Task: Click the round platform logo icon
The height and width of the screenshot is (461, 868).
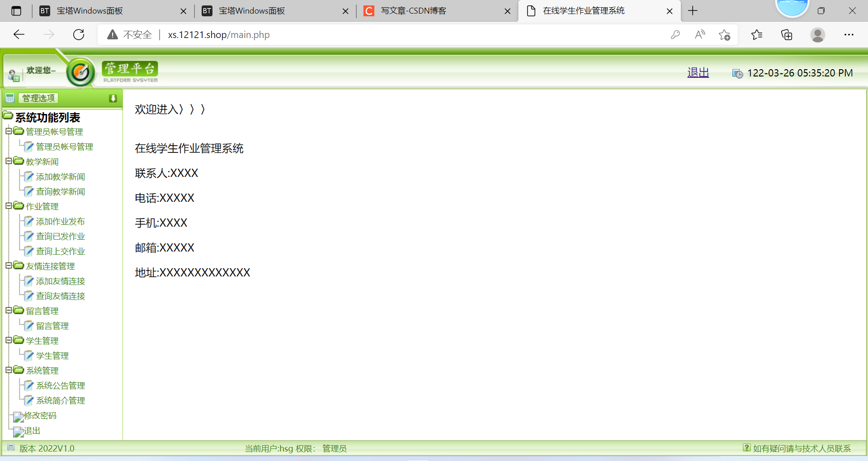Action: [x=81, y=72]
